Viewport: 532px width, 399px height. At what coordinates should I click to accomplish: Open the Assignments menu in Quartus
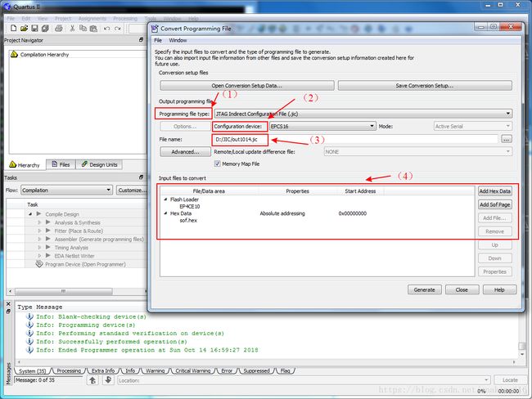(x=92, y=19)
